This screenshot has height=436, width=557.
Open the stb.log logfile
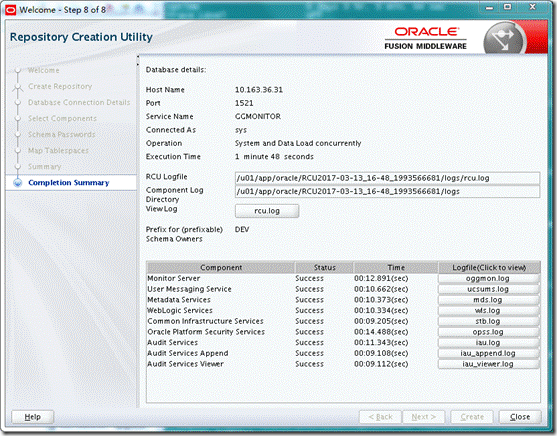[x=489, y=321]
